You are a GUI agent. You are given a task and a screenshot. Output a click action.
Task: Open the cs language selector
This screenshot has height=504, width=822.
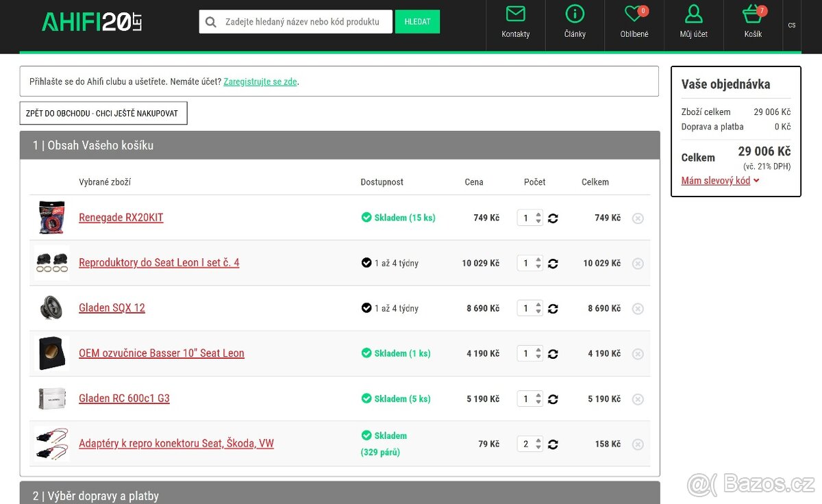click(792, 25)
